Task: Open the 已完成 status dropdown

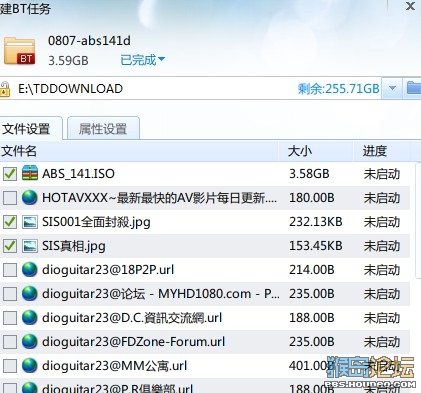Action: coord(142,60)
